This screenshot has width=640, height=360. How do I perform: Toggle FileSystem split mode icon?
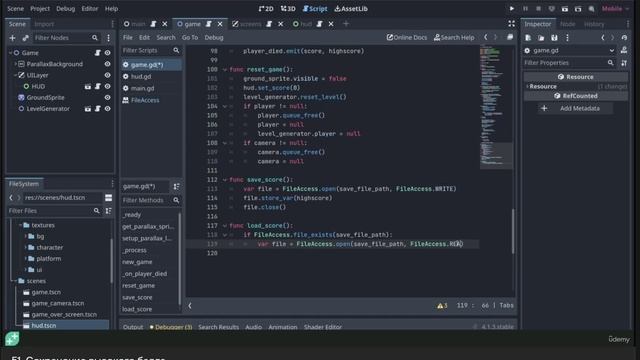pyautogui.click(x=108, y=198)
